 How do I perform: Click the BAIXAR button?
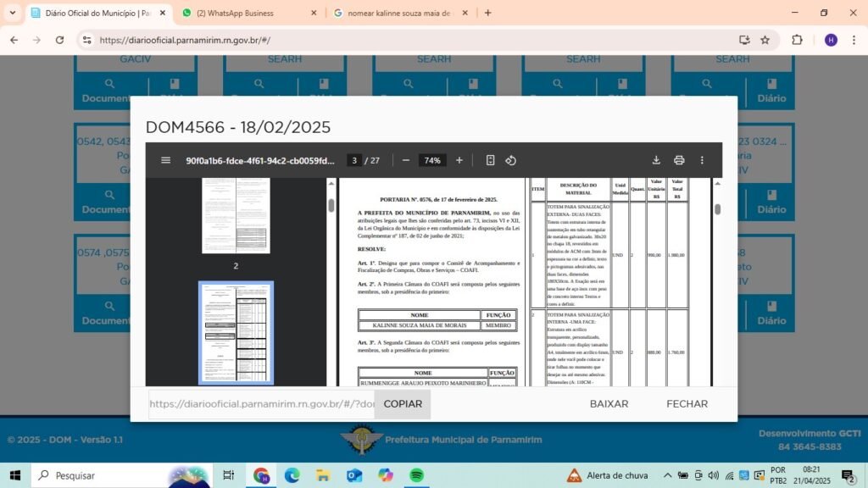(609, 404)
